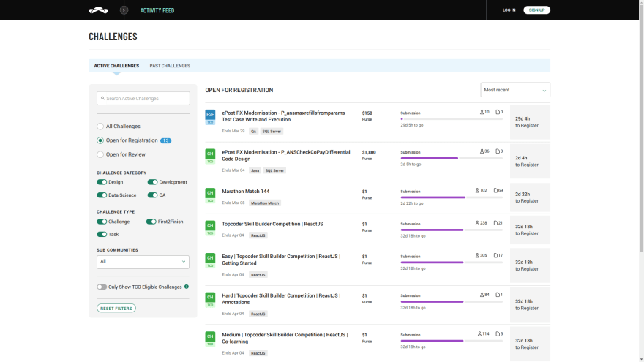Toggle the Development category switch

(152, 182)
